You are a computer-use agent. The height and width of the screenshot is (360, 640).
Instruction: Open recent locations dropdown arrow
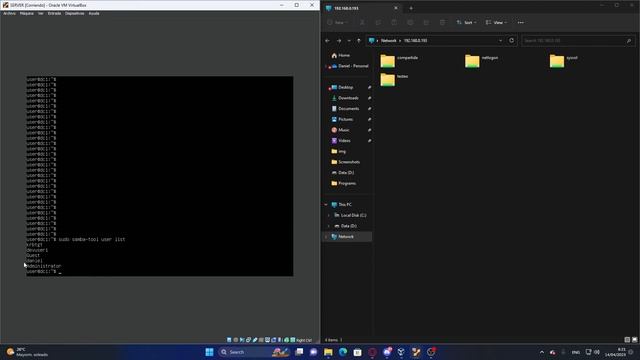349,41
